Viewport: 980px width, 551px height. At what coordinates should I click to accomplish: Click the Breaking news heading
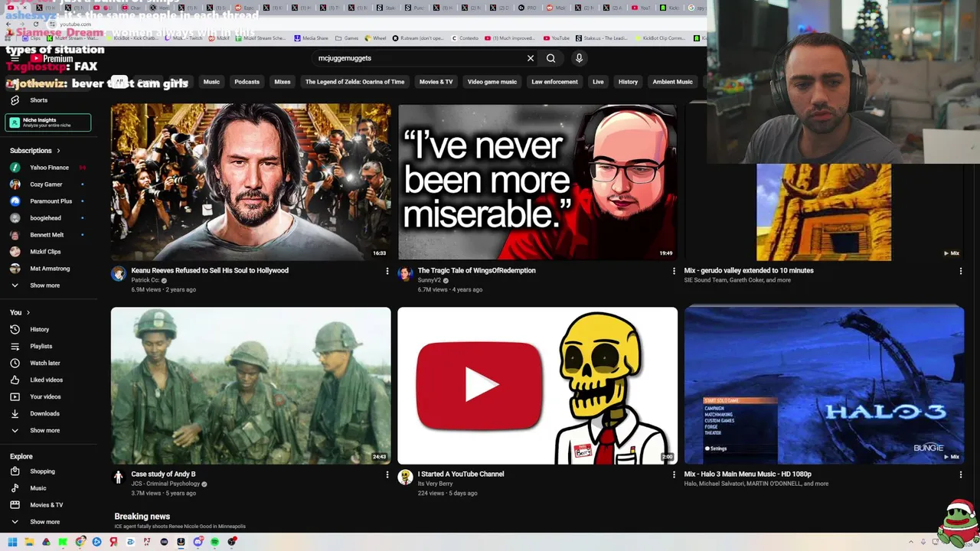pos(142,517)
